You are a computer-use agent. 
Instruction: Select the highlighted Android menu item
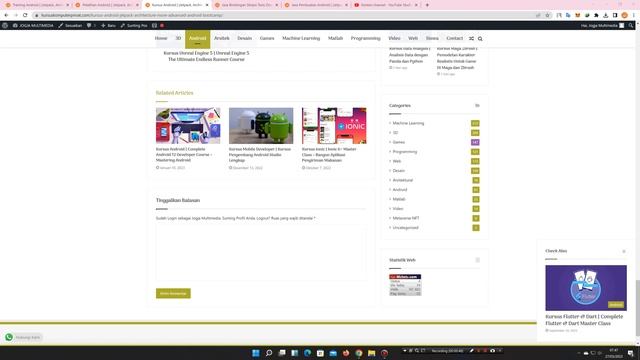click(198, 39)
